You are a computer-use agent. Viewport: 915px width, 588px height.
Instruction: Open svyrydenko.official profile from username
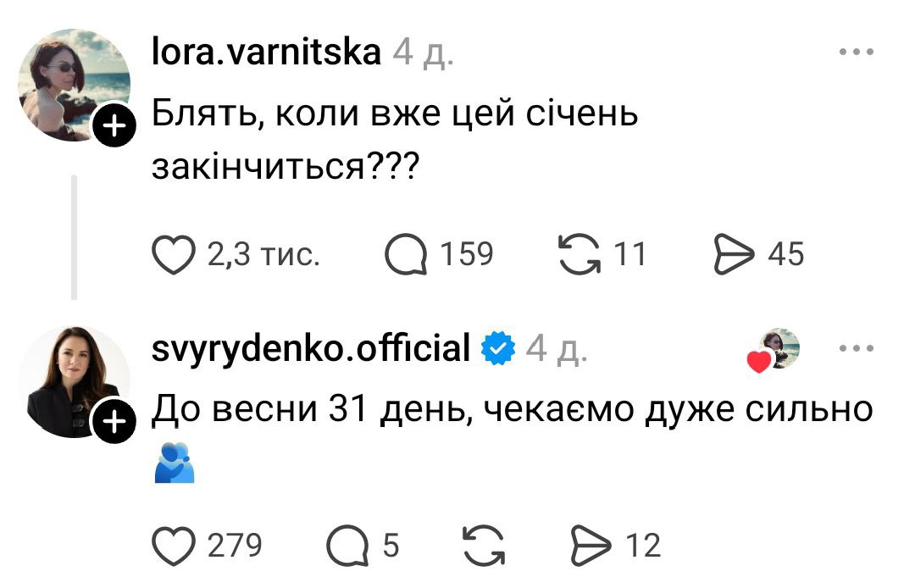tap(310, 347)
